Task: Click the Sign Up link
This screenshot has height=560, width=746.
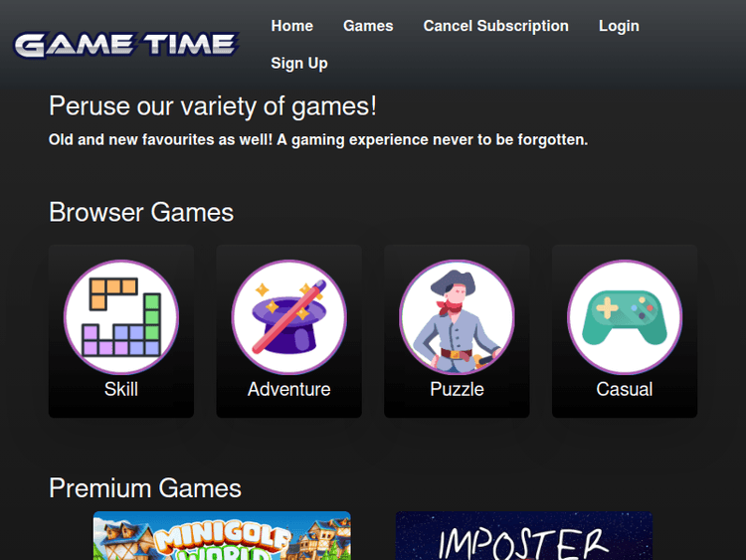Action: [299, 64]
